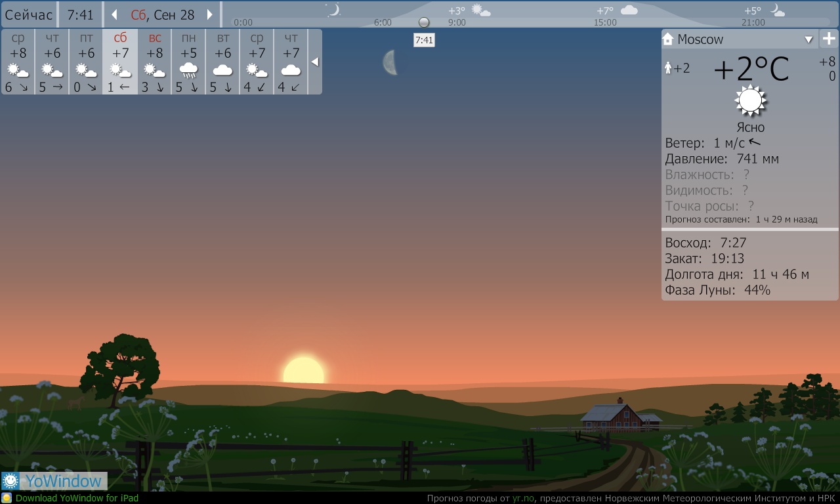Select Monday (пн) rainy forecast day

click(189, 62)
